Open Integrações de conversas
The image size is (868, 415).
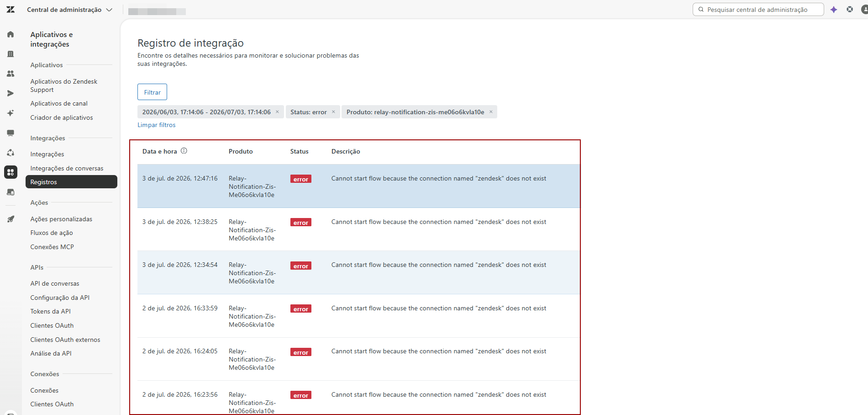click(67, 168)
